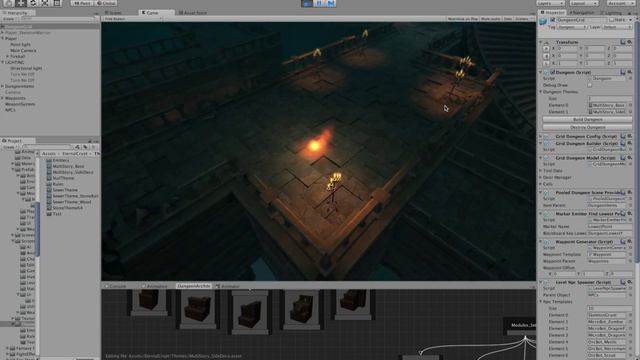This screenshot has width=640, height=360.
Task: Toggle the DungeonGrid active checkbox
Action: [x=553, y=20]
